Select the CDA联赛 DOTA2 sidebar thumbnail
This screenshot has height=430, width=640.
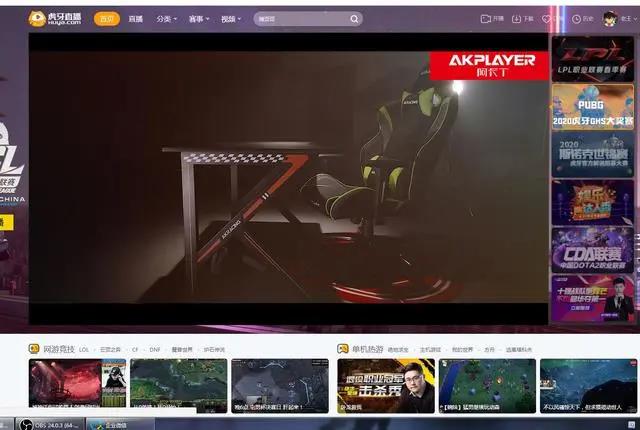(593, 250)
